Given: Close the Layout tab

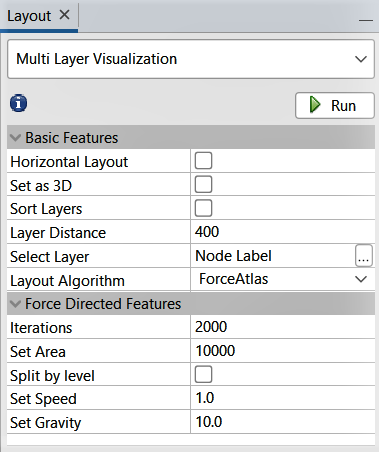Looking at the screenshot, I should tap(64, 15).
